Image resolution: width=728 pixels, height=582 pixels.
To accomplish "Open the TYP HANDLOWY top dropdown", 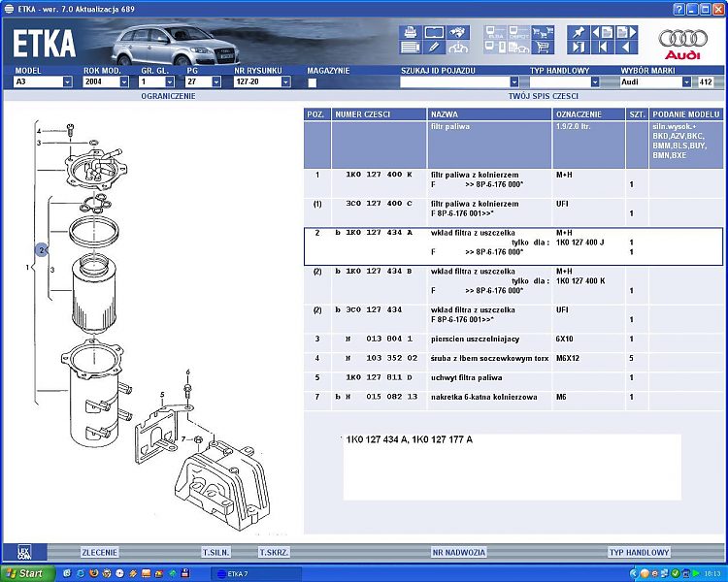I will coord(595,81).
